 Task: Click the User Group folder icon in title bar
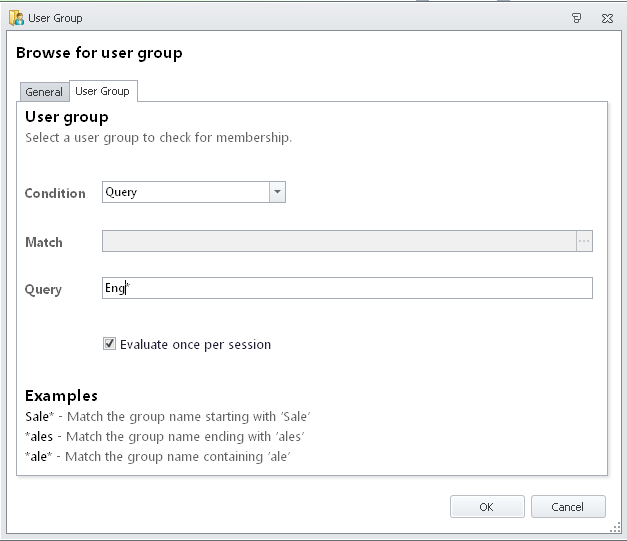[x=16, y=18]
